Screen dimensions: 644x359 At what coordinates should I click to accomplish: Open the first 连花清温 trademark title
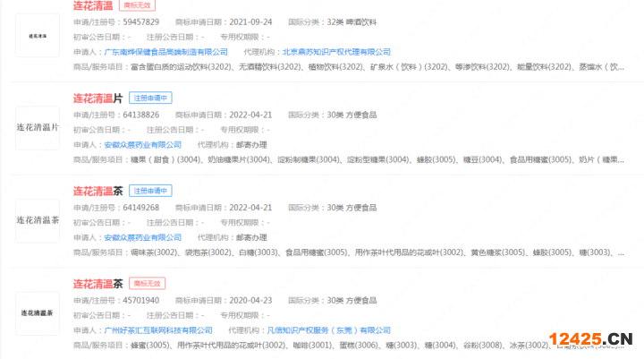(x=93, y=5)
